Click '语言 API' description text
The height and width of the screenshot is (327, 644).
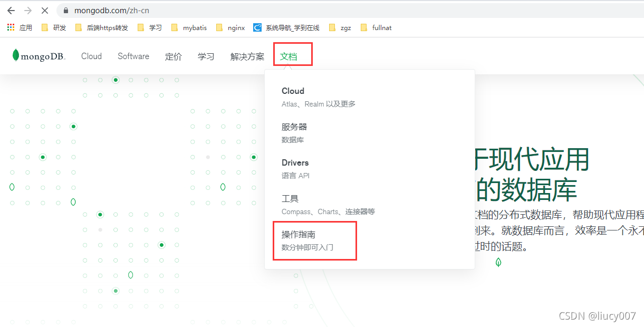295,176
